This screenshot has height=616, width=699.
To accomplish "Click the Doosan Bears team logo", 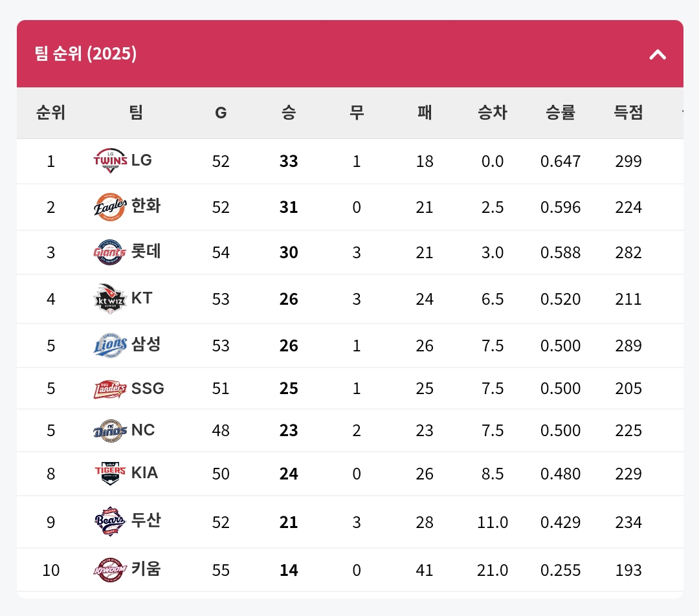I will click(x=110, y=522).
